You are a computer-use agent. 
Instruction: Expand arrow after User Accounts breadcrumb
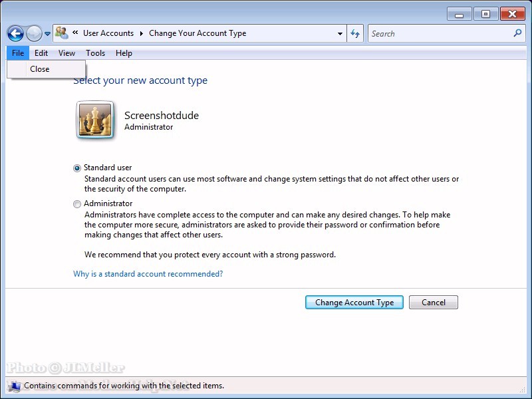tap(141, 33)
